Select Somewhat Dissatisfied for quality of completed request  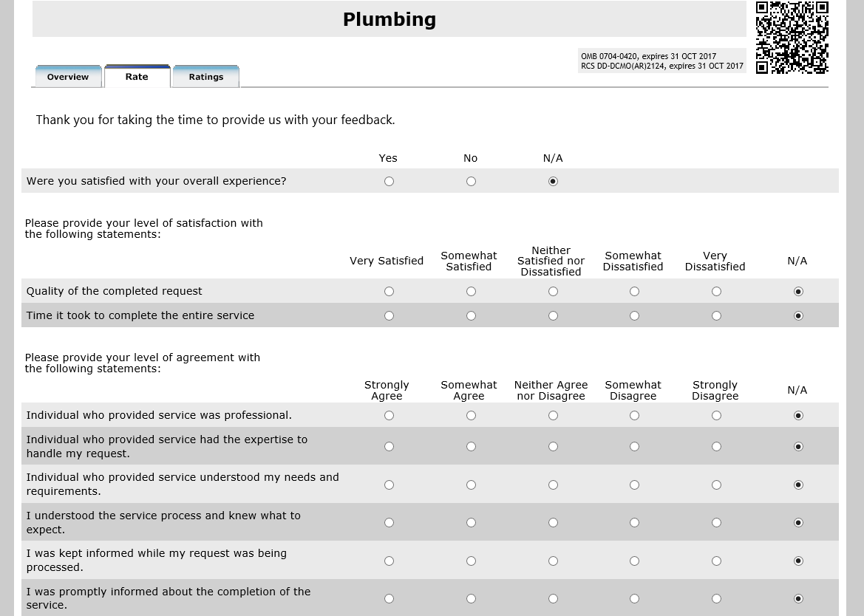635,292
